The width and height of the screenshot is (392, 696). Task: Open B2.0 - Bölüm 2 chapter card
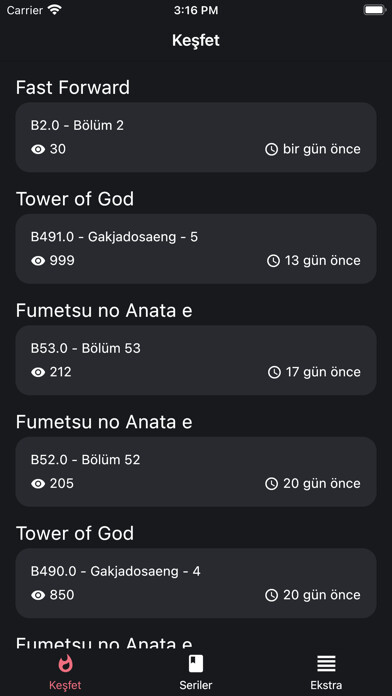pyautogui.click(x=196, y=137)
